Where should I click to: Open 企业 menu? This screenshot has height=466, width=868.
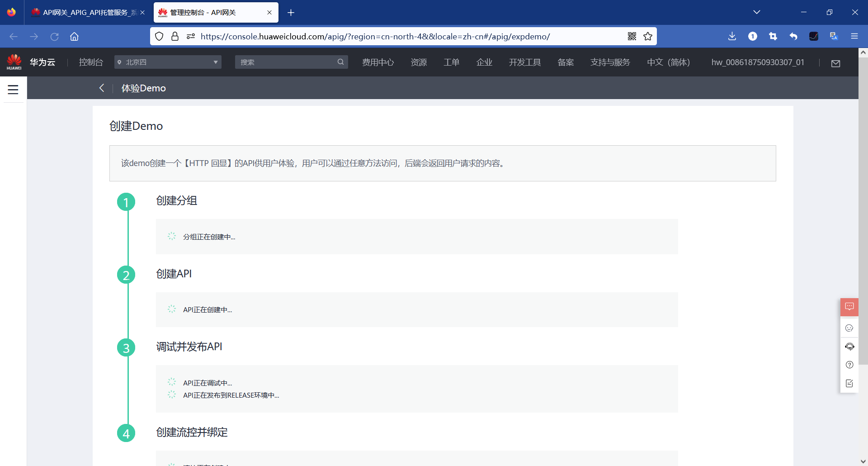484,62
